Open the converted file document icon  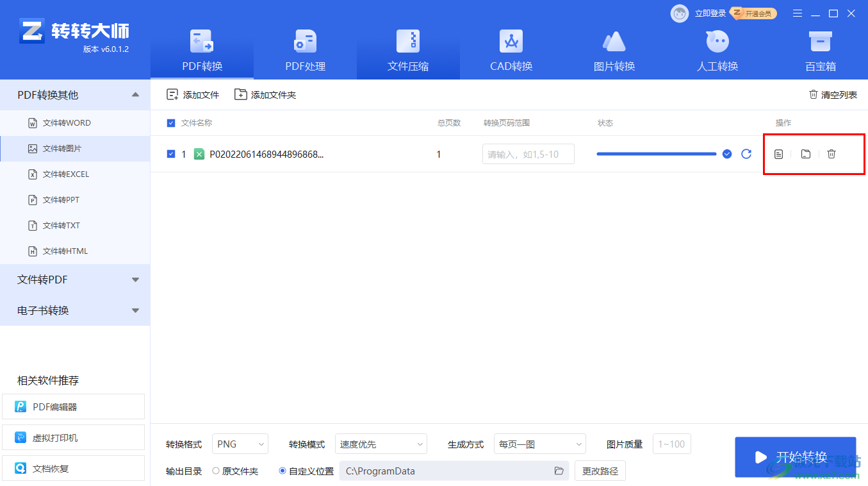[778, 154]
